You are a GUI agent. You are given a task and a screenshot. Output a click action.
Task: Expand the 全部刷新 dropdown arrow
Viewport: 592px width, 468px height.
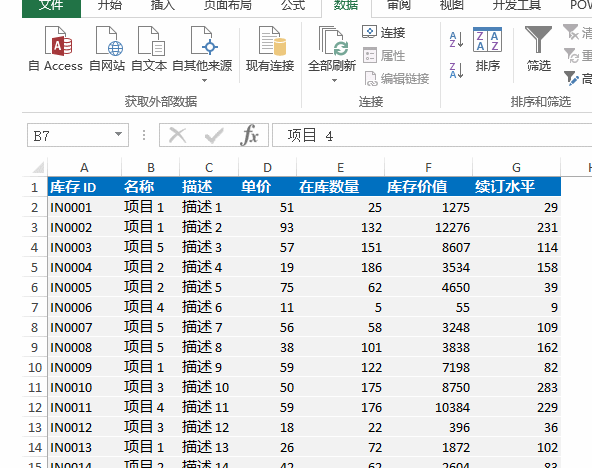tap(334, 80)
